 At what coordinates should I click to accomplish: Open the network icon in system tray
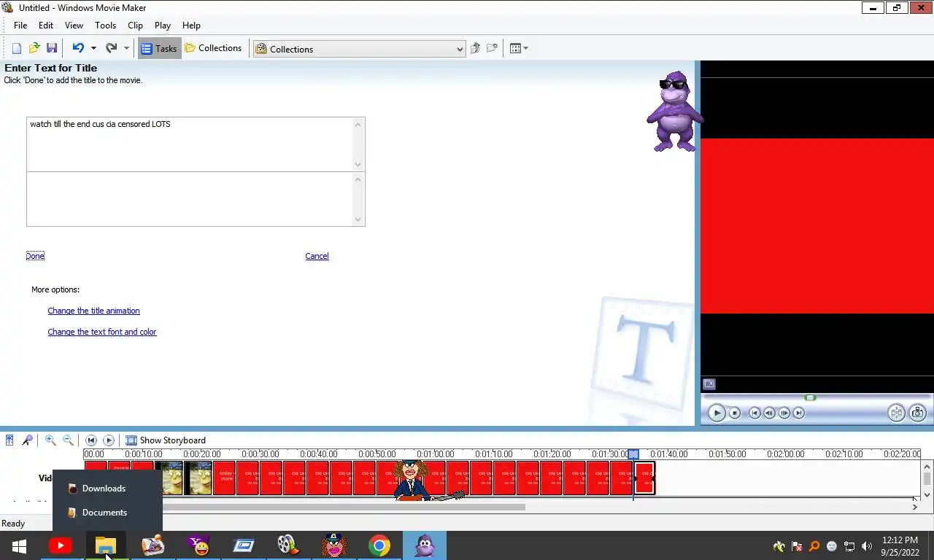tap(849, 546)
